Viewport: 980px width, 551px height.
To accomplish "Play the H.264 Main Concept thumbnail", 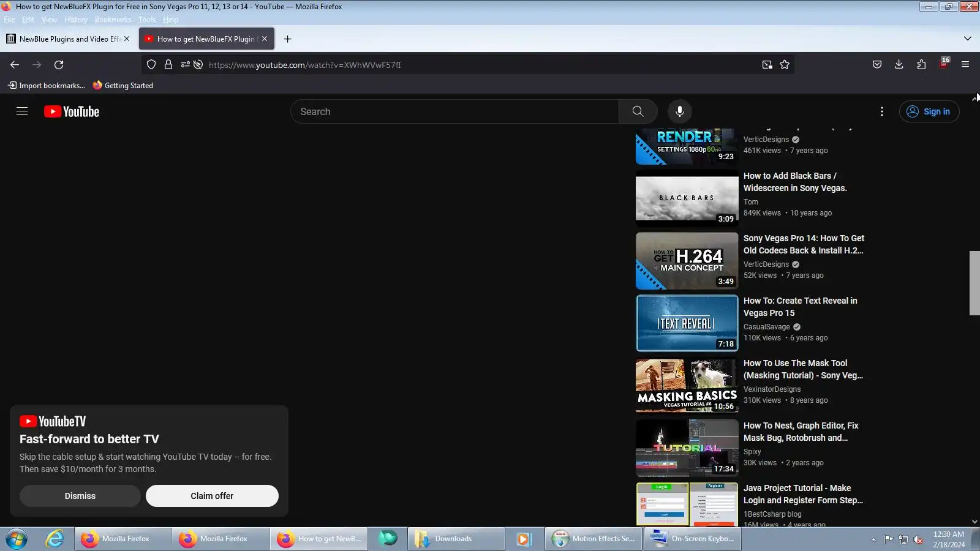I will [x=687, y=261].
